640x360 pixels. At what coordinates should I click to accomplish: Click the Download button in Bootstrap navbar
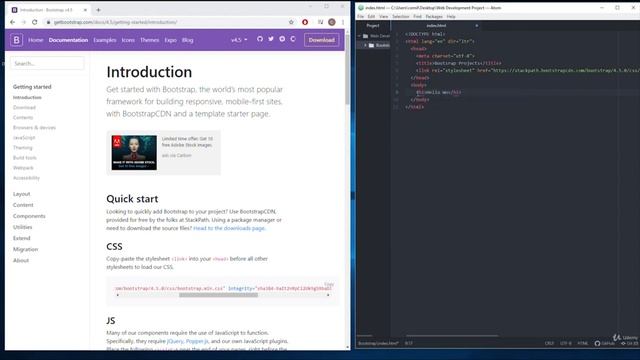tap(322, 40)
